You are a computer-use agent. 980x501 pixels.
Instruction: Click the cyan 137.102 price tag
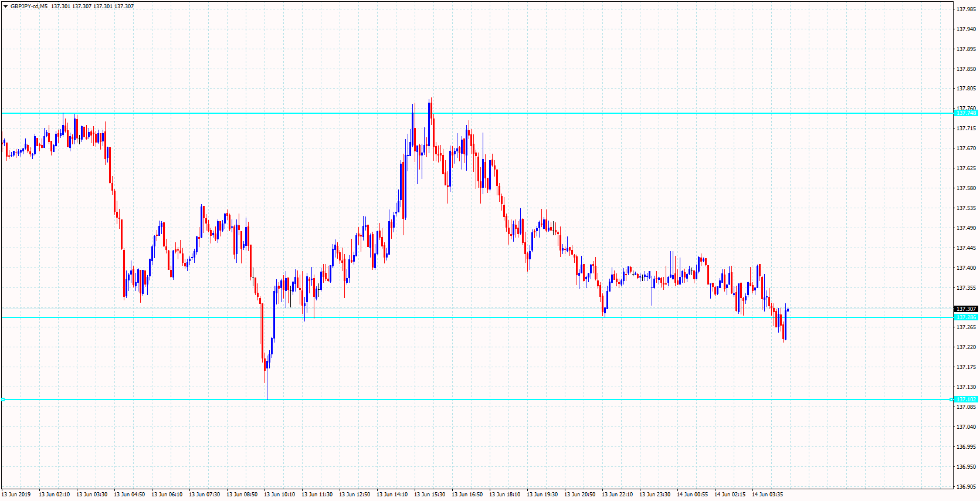(x=966, y=400)
